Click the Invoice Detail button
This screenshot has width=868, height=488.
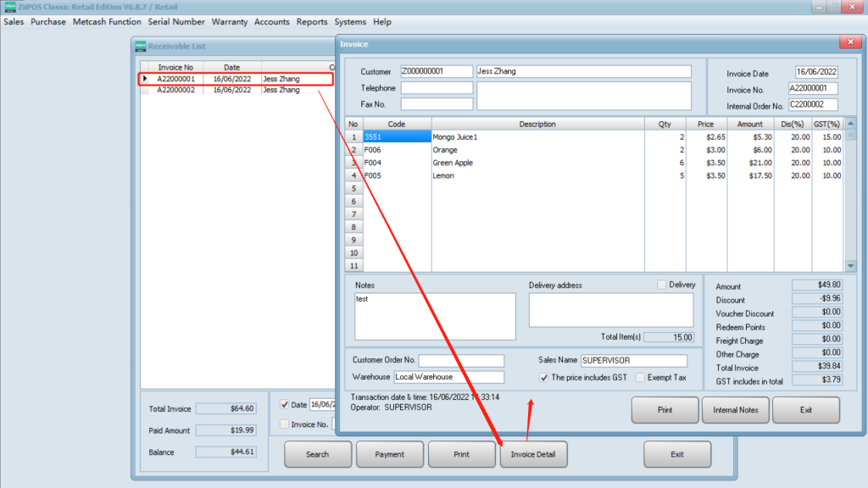tap(533, 454)
